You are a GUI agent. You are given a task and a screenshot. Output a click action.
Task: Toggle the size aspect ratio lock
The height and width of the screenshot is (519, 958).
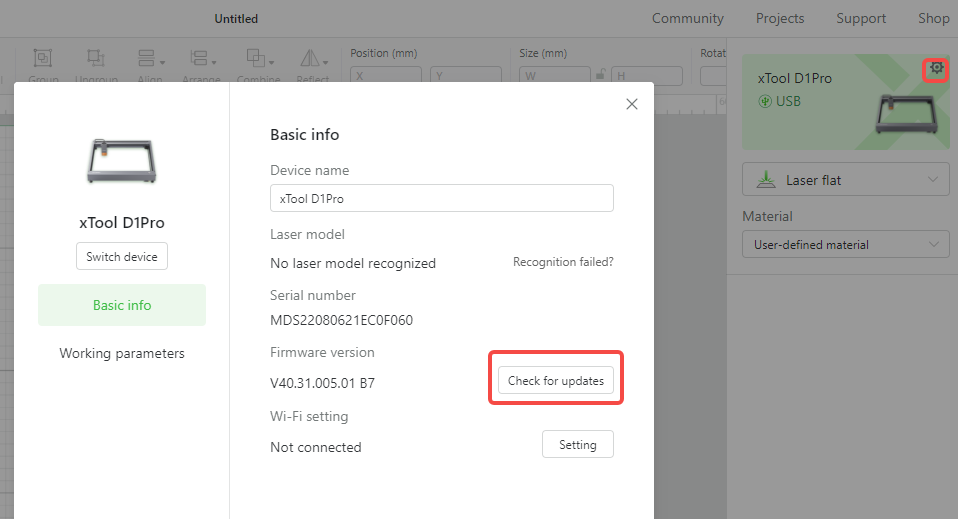point(601,75)
